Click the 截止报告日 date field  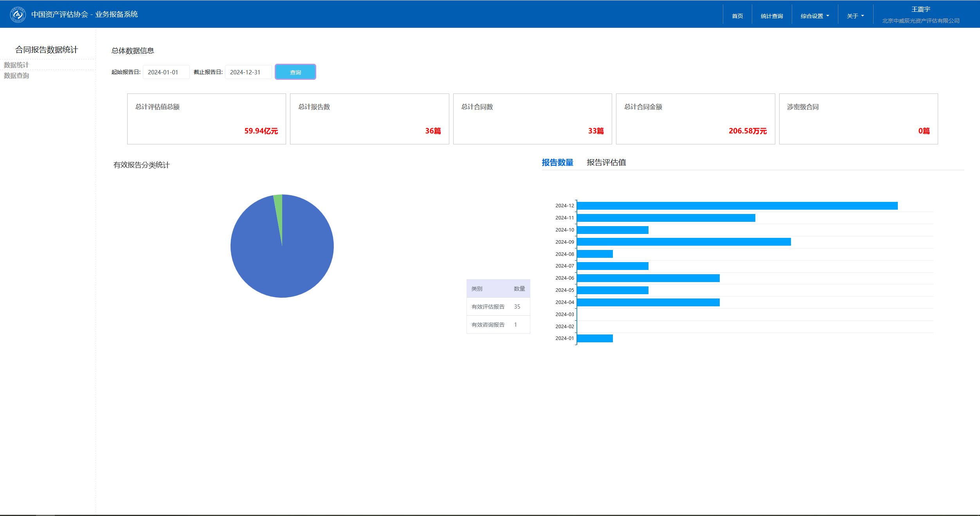click(x=248, y=72)
